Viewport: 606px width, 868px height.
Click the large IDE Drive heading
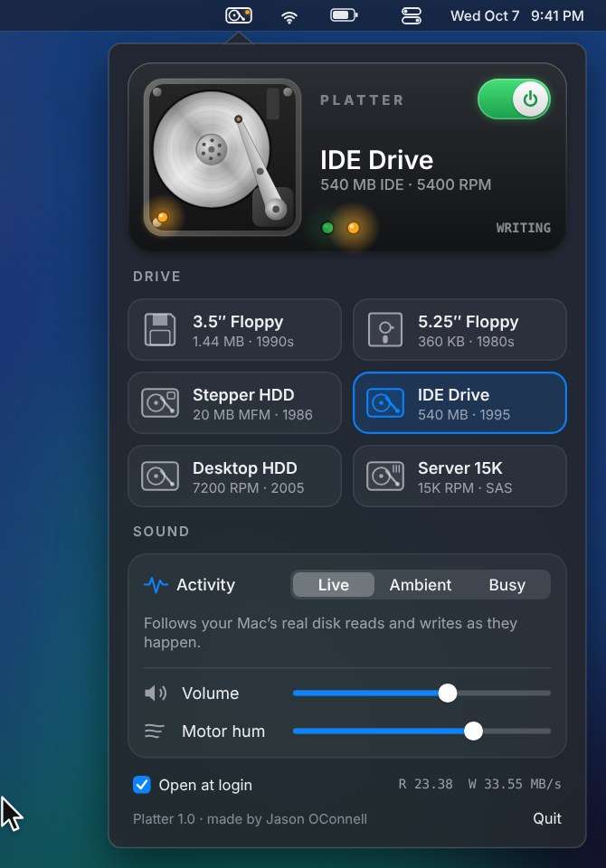(376, 160)
